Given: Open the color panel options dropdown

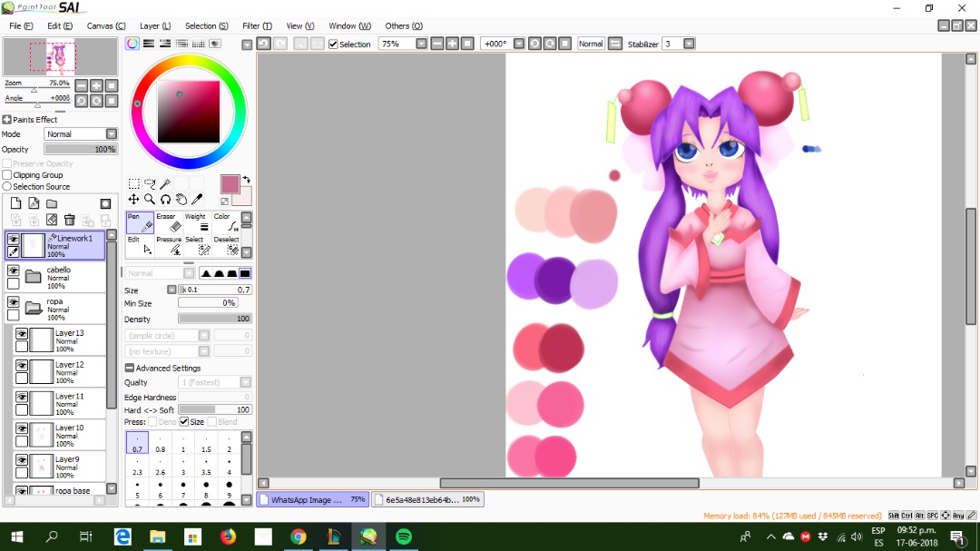Looking at the screenshot, I should click(x=247, y=44).
